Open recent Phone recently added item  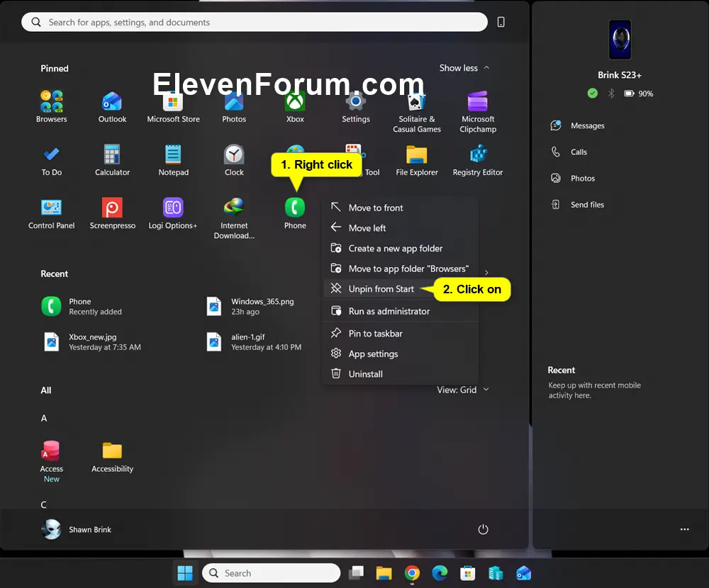pyautogui.click(x=82, y=307)
